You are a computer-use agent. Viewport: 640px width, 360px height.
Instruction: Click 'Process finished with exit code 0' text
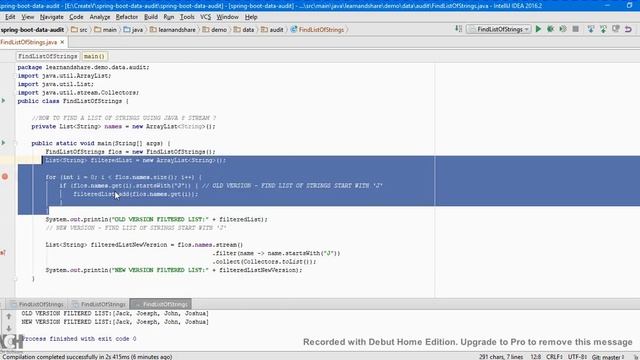79,339
